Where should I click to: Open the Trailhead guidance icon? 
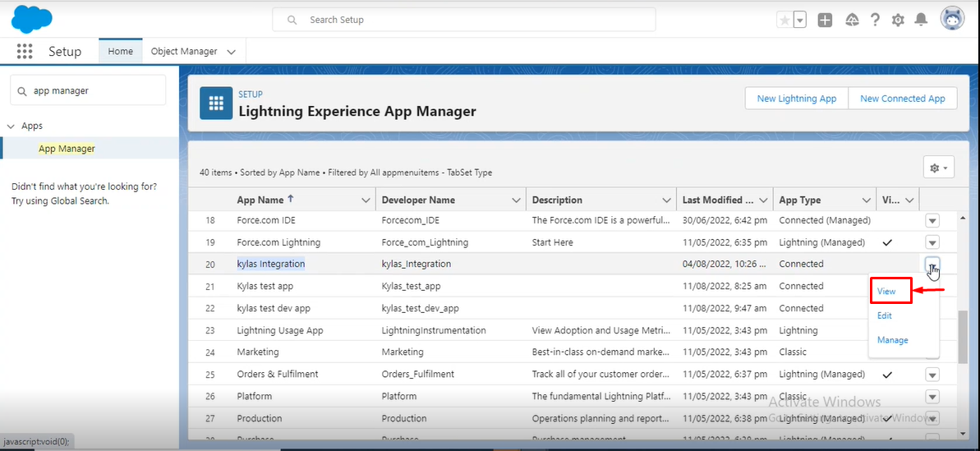tap(851, 20)
